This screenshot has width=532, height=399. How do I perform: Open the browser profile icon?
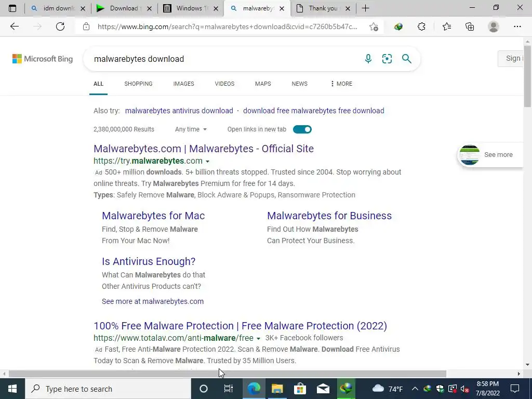click(x=494, y=26)
